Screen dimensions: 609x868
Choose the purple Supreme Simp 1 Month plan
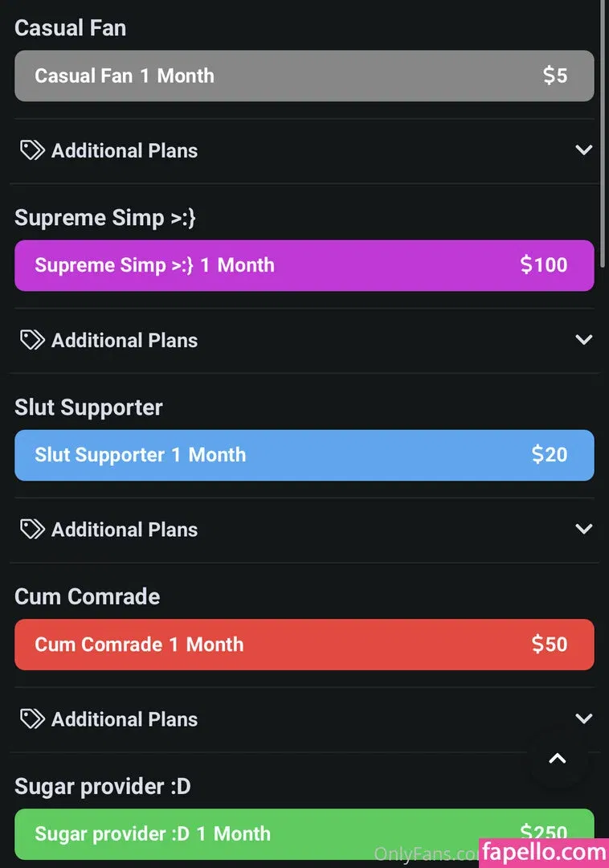coord(304,265)
